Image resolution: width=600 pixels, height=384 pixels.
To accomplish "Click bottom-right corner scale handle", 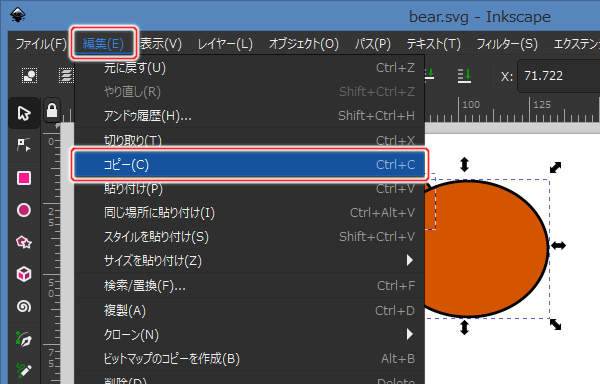I will 555,324.
